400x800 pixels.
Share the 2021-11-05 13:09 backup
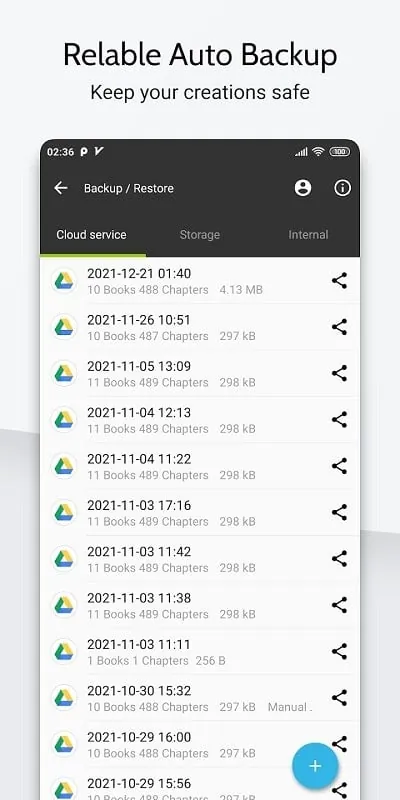click(x=339, y=373)
